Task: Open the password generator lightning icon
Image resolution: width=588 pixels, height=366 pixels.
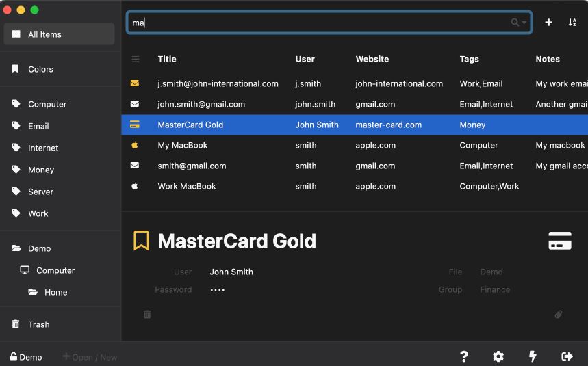Action: pos(533,356)
